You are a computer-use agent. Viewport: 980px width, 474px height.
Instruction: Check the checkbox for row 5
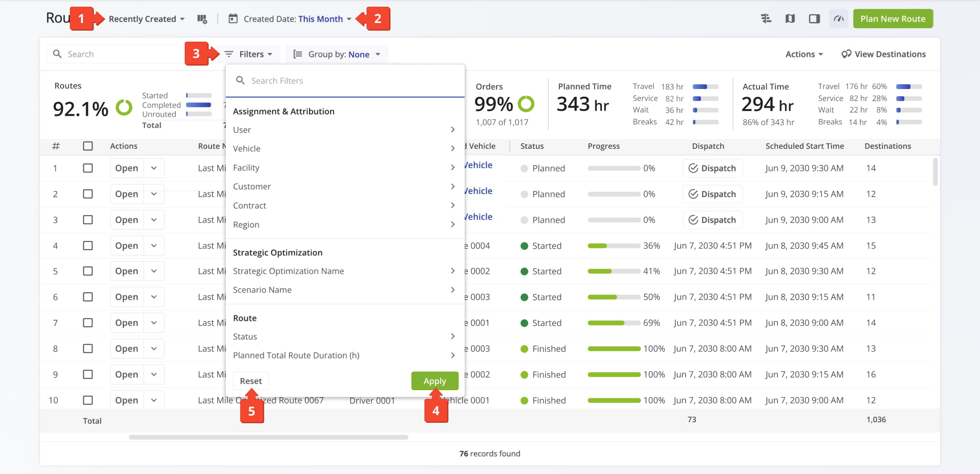88,271
